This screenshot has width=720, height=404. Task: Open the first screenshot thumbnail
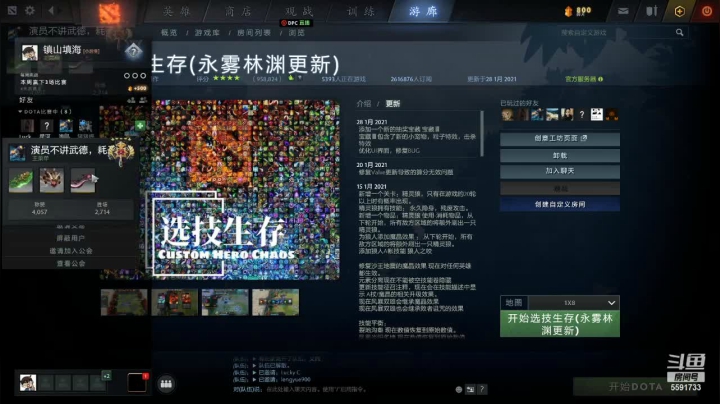click(124, 303)
